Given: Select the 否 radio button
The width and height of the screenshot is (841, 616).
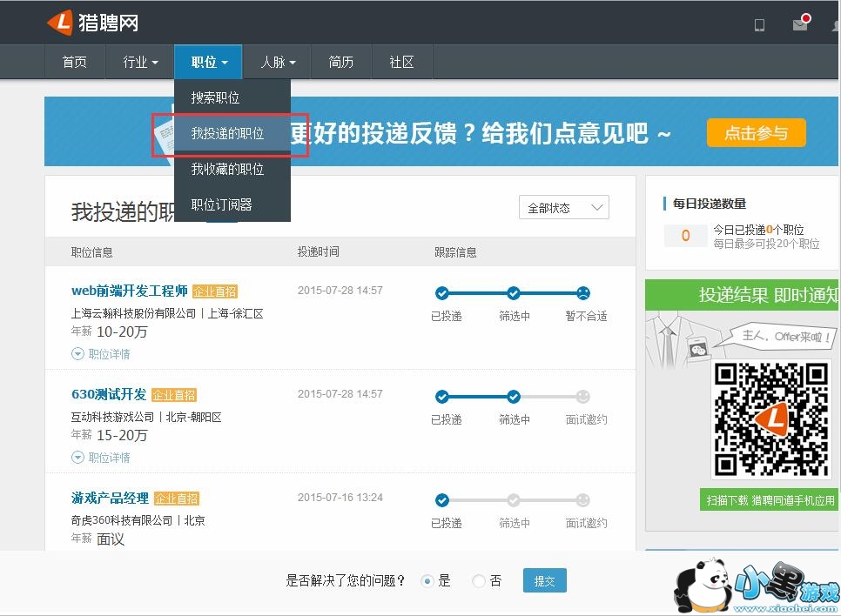Looking at the screenshot, I should 479,580.
